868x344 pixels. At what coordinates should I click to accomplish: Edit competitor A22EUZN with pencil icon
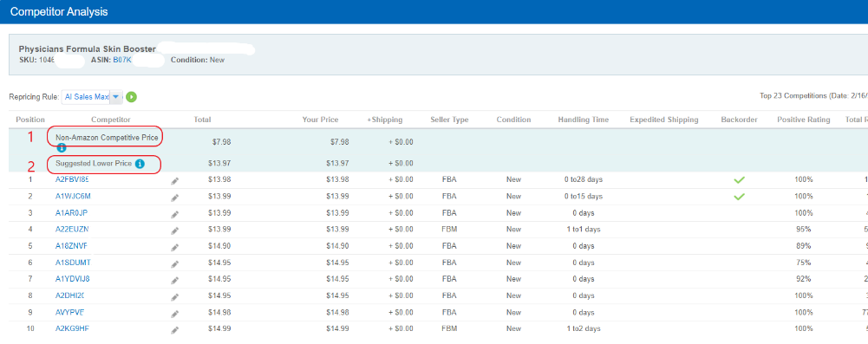click(175, 230)
